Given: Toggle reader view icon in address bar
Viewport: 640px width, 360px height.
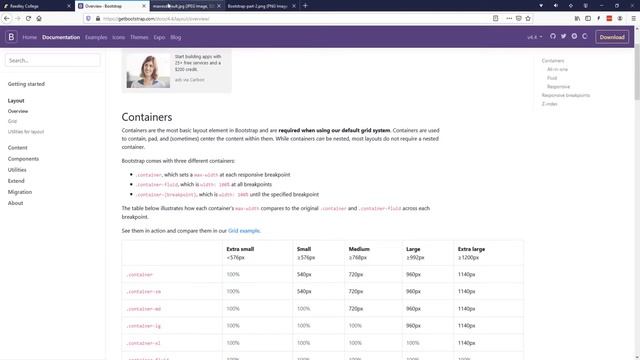Looking at the screenshot, I should tap(496, 18).
